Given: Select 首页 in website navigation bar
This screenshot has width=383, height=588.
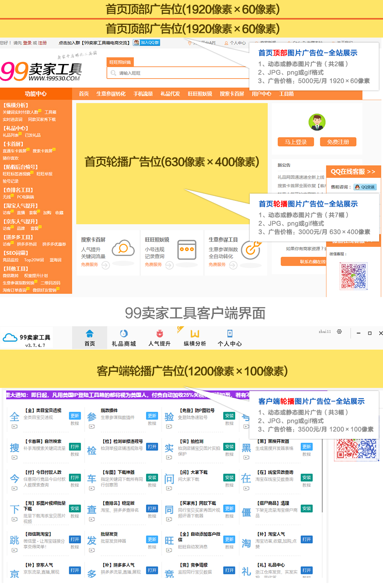Looking at the screenshot, I should click(84, 94).
